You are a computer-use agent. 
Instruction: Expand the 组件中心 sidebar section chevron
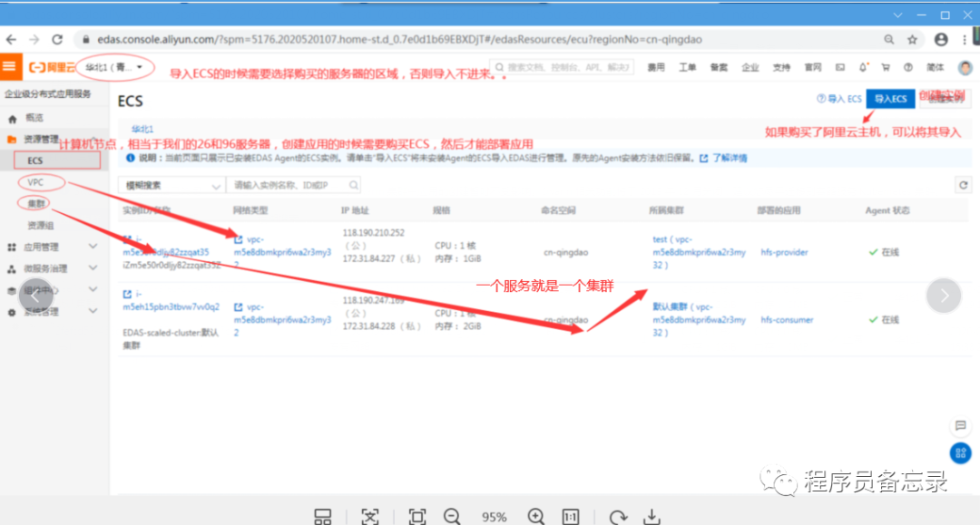[93, 289]
